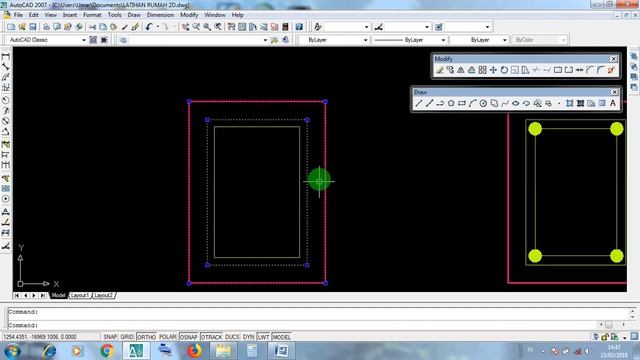Click the Windows Start button
640x360 pixels.
pyautogui.click(x=12, y=351)
